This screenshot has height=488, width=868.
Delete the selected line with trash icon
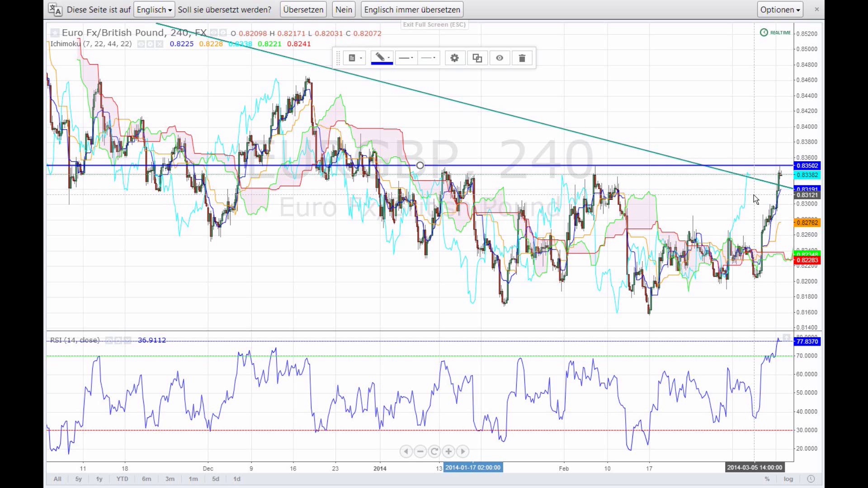coord(522,58)
